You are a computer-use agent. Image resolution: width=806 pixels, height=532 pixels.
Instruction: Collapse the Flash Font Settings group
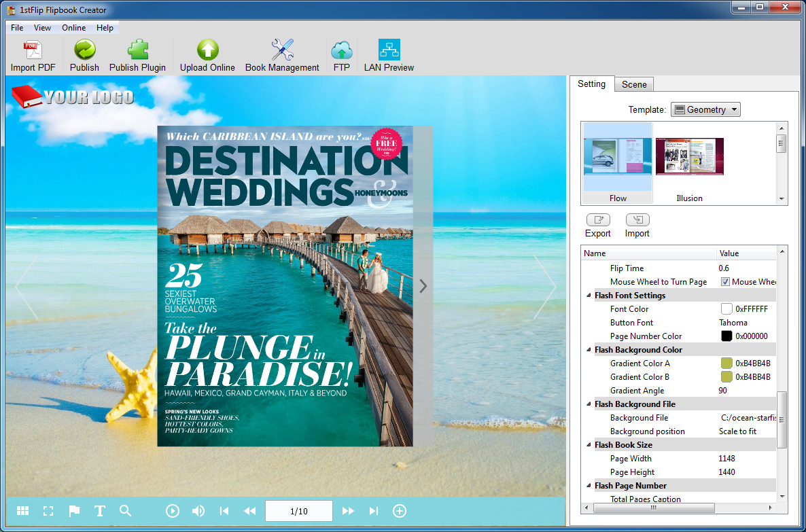[x=589, y=296]
